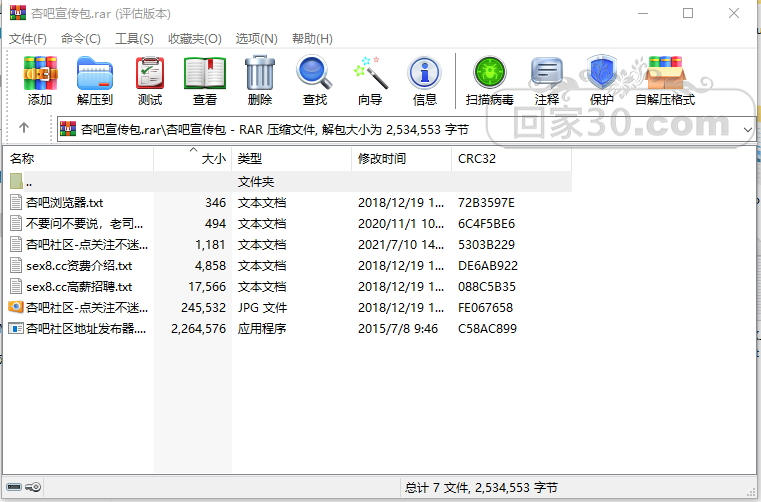Click the application exe file icon
Viewport: 761px width, 502px height.
pyautogui.click(x=16, y=328)
